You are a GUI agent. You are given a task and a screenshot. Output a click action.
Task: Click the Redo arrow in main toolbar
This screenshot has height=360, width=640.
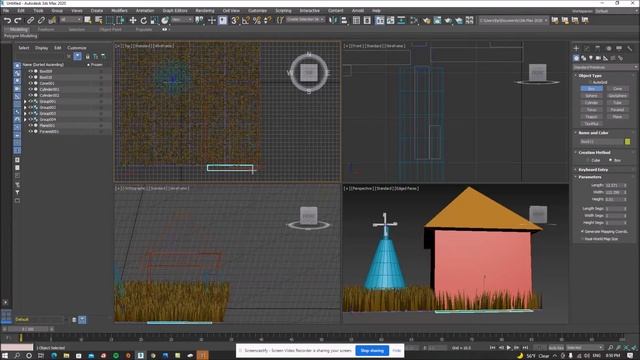tap(18, 20)
